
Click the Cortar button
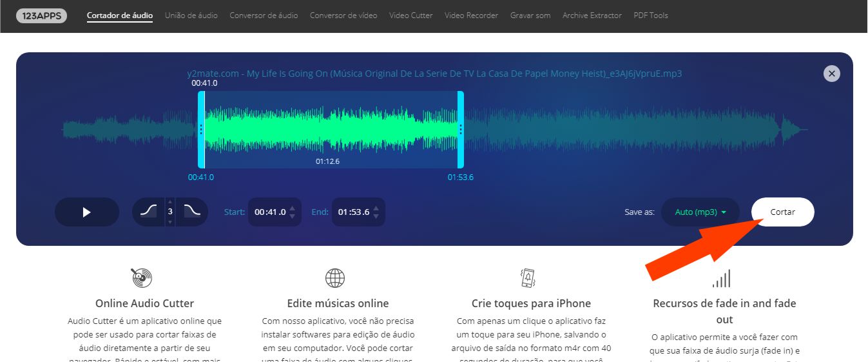[x=783, y=212]
